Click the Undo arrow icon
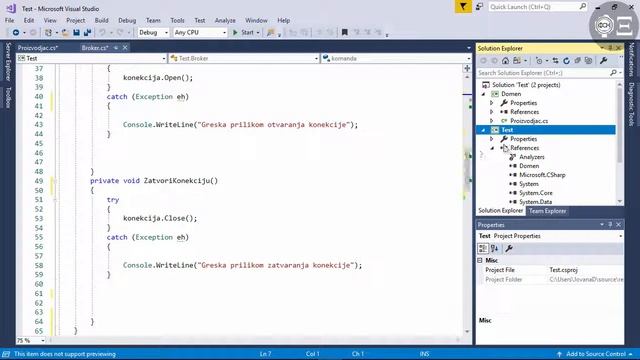 coord(102,32)
